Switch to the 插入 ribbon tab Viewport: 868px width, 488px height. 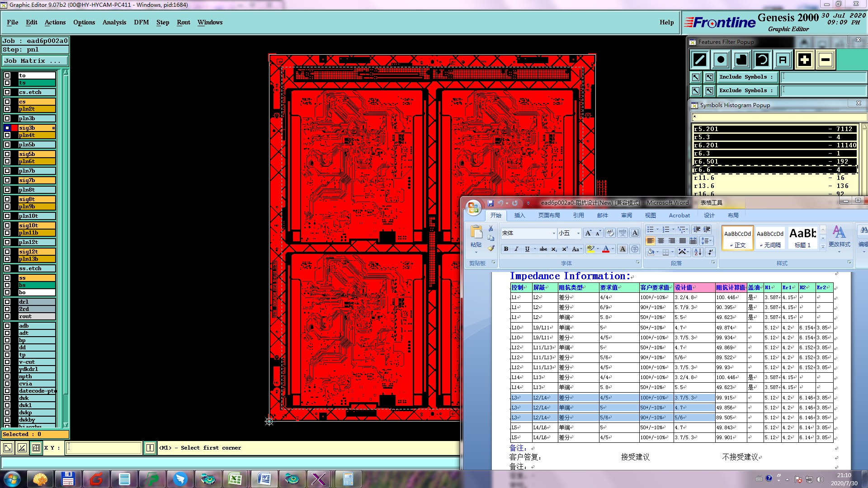point(519,216)
